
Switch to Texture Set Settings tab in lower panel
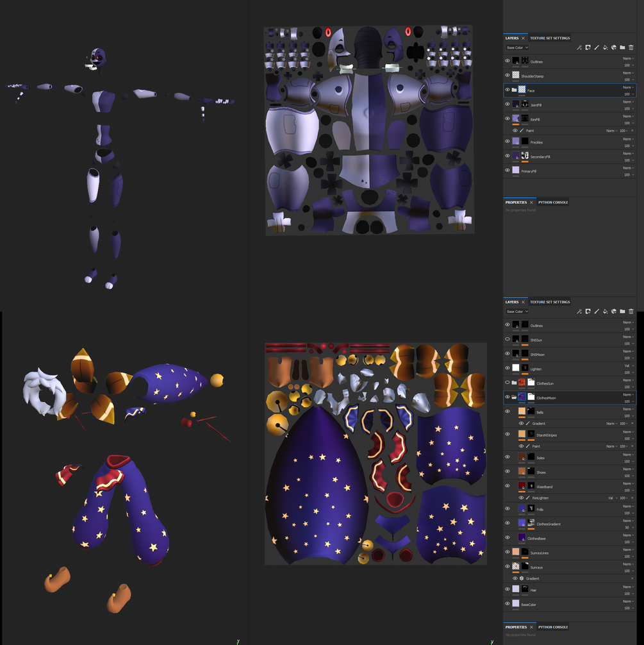(x=550, y=302)
